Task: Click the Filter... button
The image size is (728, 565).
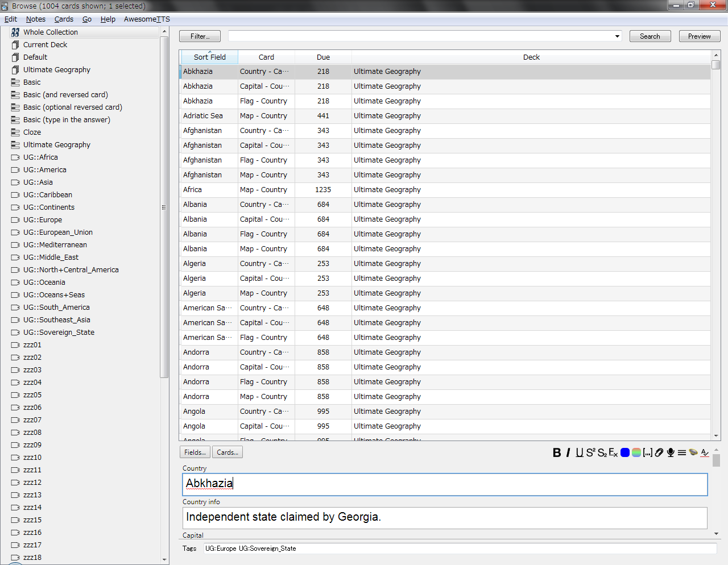Action: (200, 36)
